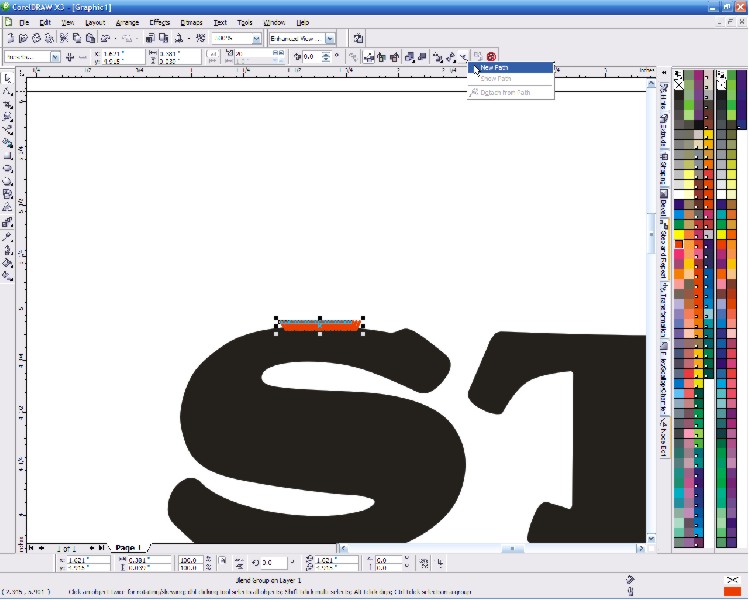Screen dimensions: 749x600
Task: Go to the first page using navigator arrow
Action: 31,548
